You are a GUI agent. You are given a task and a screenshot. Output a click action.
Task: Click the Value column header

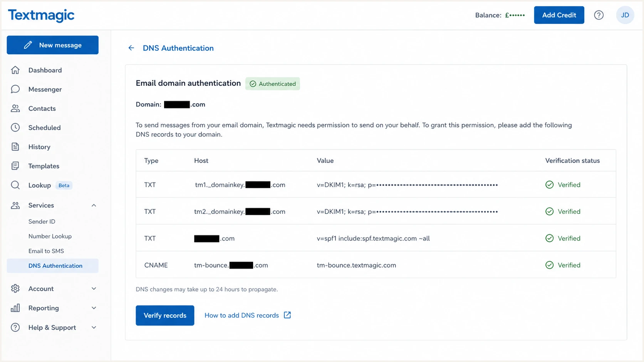click(325, 161)
